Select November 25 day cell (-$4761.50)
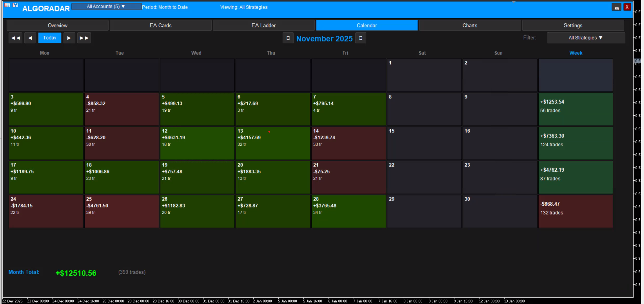 [122, 211]
